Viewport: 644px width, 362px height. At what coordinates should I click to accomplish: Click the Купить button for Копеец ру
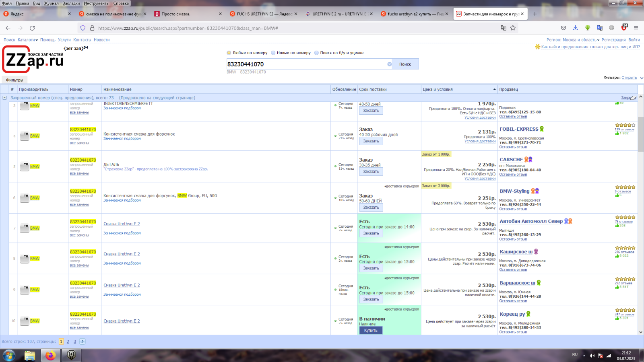[371, 331]
